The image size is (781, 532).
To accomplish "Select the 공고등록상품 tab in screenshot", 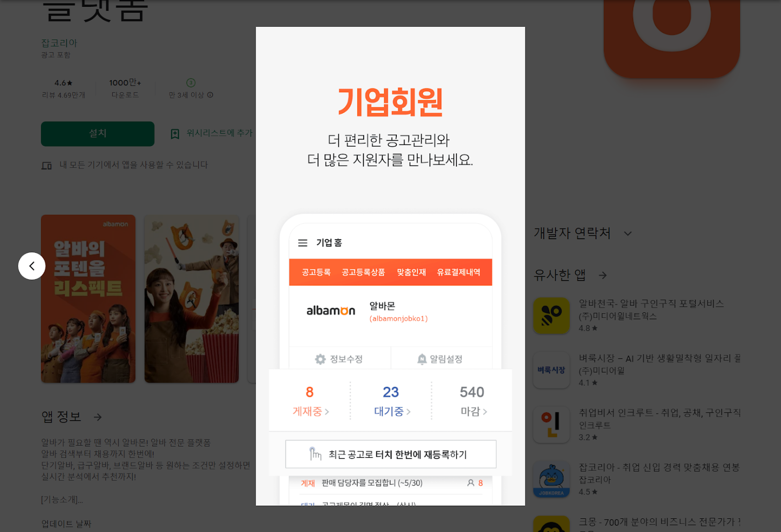I will click(x=363, y=272).
